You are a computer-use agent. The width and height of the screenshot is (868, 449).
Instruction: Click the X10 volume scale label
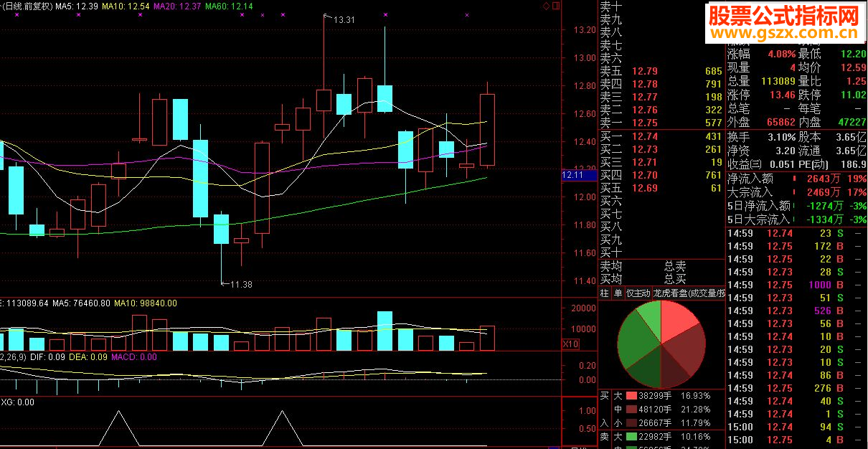570,344
